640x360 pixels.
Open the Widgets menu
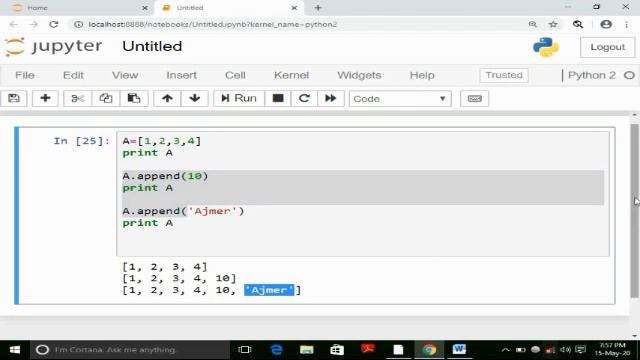tap(359, 75)
